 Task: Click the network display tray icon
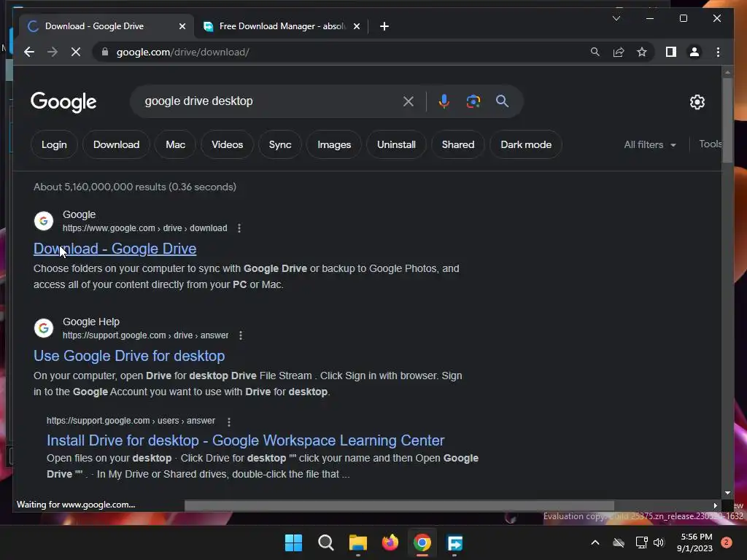pyautogui.click(x=642, y=542)
